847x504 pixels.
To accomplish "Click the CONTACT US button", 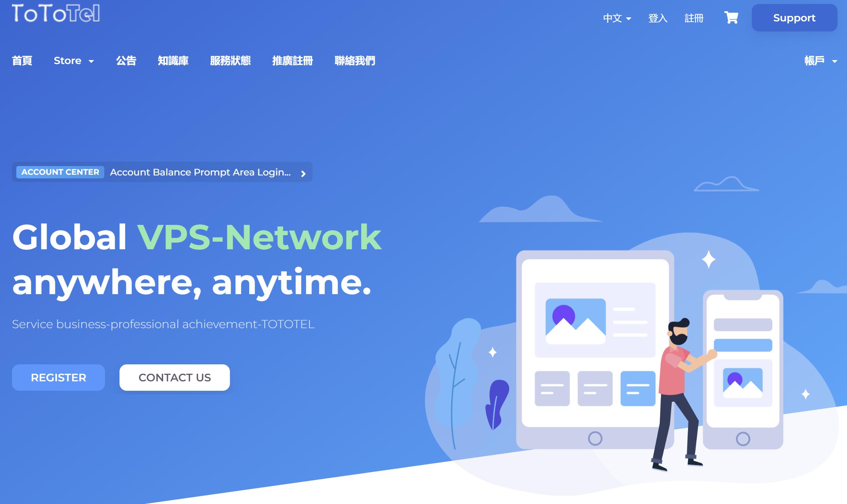I will [x=175, y=377].
